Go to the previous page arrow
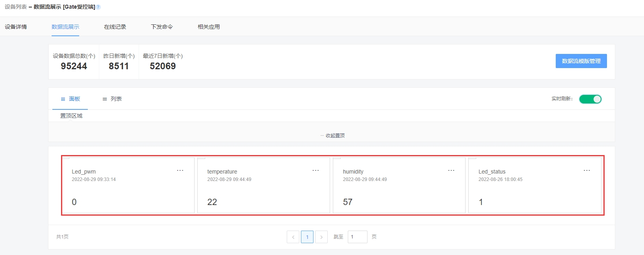 [293, 237]
